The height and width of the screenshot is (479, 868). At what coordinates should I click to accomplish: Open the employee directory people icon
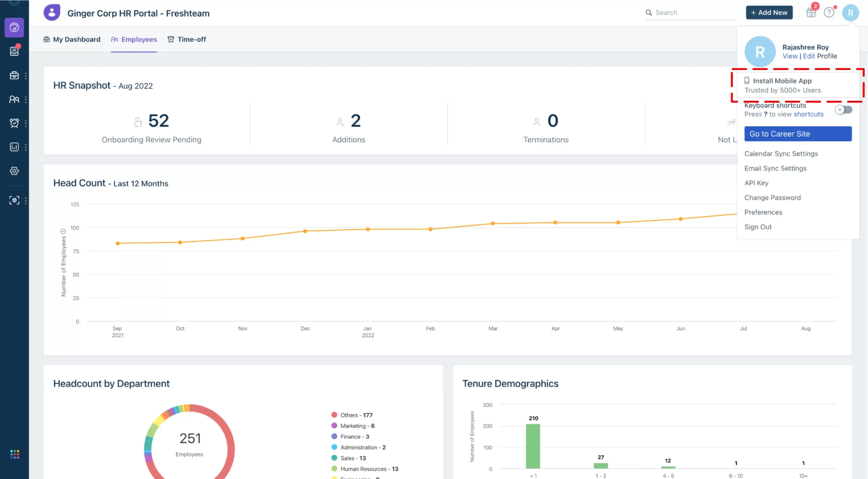point(14,99)
